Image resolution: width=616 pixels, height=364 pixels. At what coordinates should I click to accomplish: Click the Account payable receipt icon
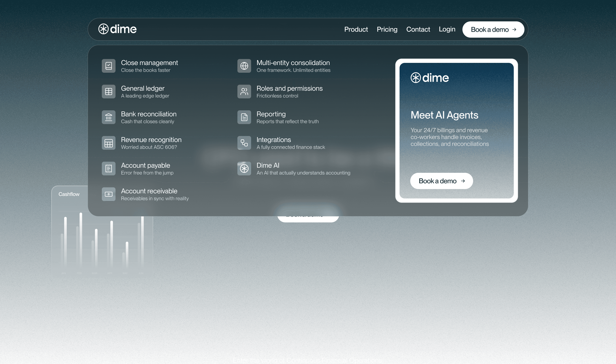pyautogui.click(x=108, y=169)
